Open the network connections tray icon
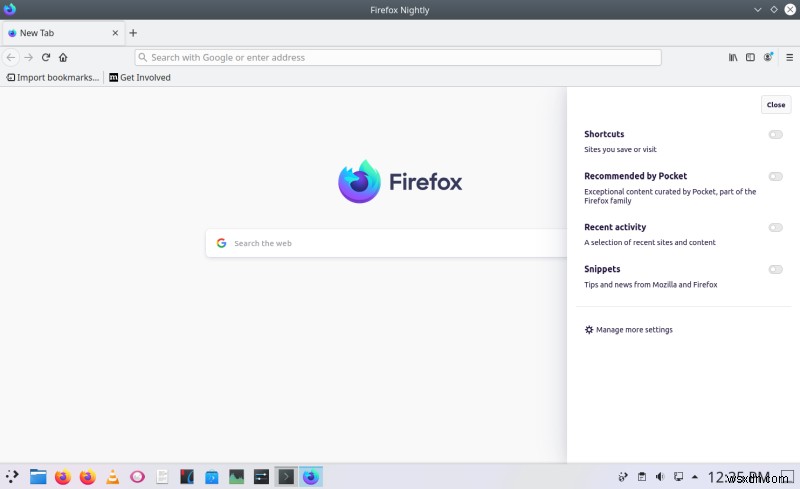The height and width of the screenshot is (489, 800). (623, 477)
